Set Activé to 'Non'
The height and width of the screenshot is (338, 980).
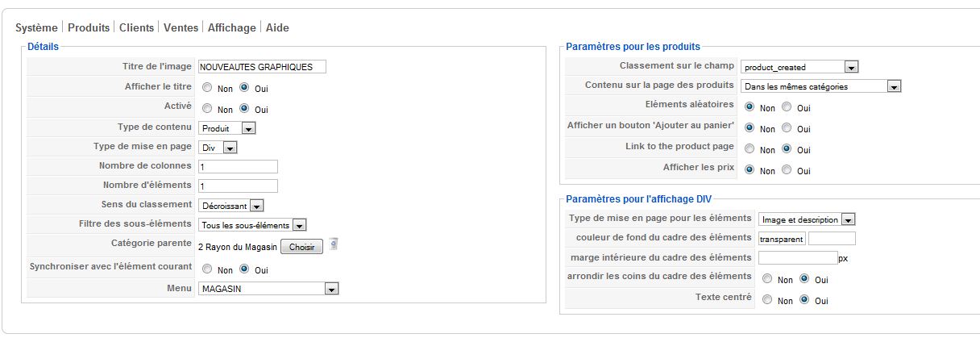pyautogui.click(x=206, y=108)
